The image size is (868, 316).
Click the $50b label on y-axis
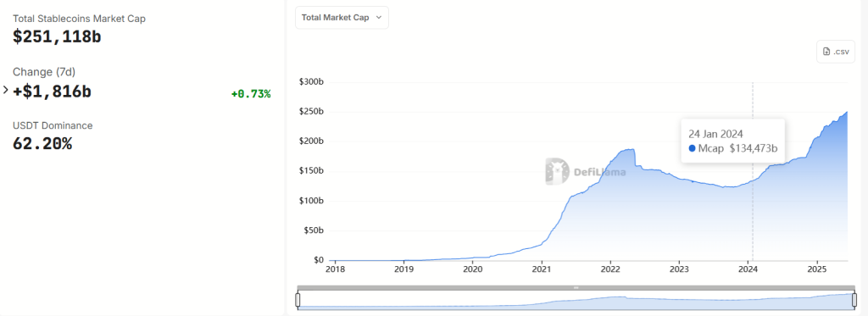click(313, 230)
